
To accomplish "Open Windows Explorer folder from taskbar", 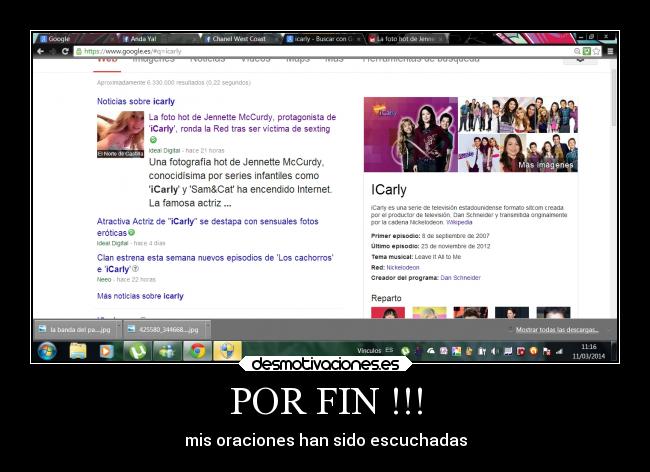I will click(78, 351).
